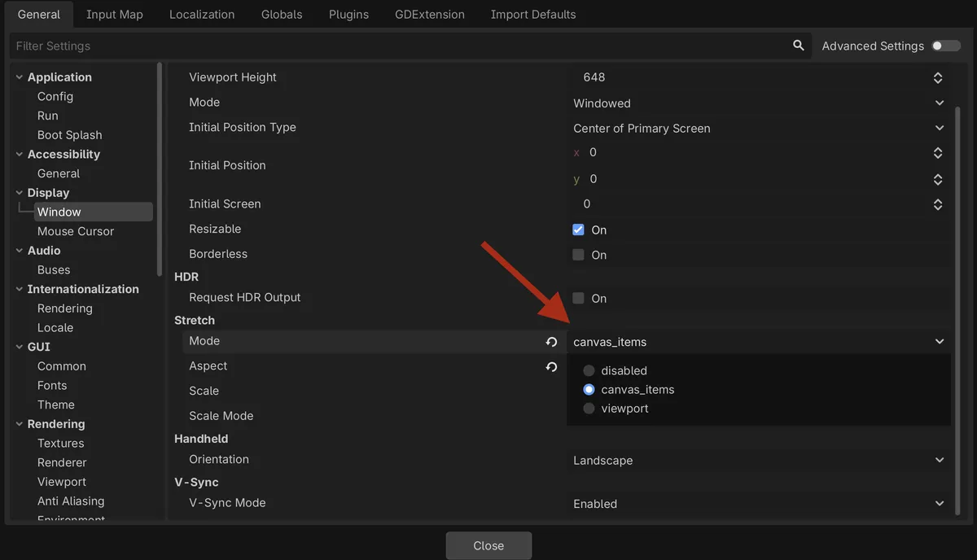Open the Initial Position Type dropdown
The width and height of the screenshot is (977, 560).
pyautogui.click(x=759, y=129)
